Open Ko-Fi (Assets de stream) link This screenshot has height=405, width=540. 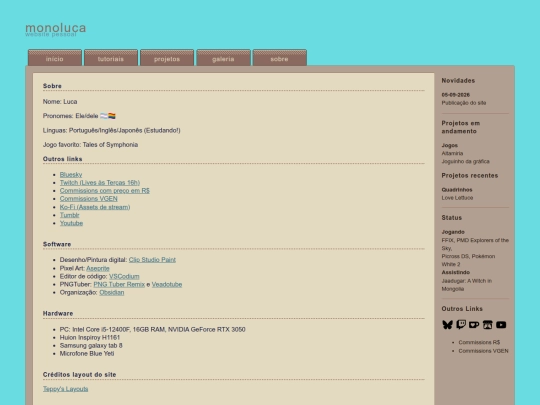pyautogui.click(x=95, y=207)
